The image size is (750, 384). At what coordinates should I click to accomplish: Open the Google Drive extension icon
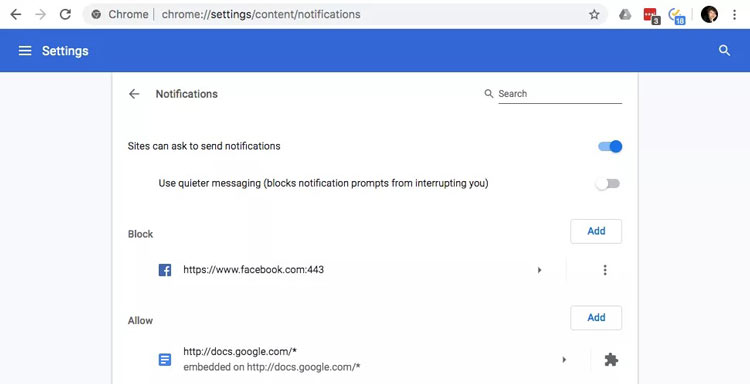tap(625, 15)
